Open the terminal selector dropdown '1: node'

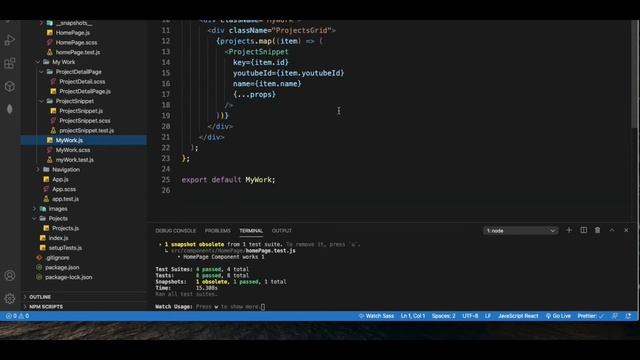(520, 231)
